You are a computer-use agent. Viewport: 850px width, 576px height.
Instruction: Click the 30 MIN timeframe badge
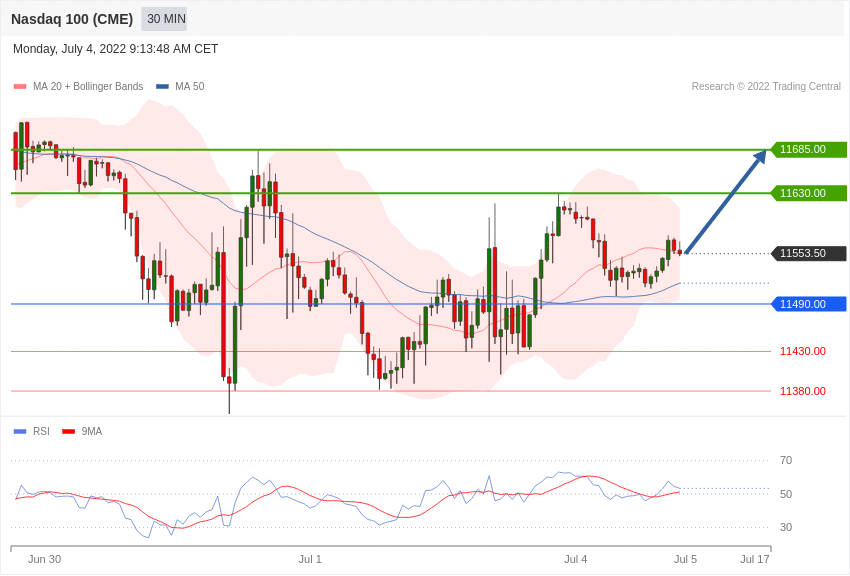tap(164, 19)
